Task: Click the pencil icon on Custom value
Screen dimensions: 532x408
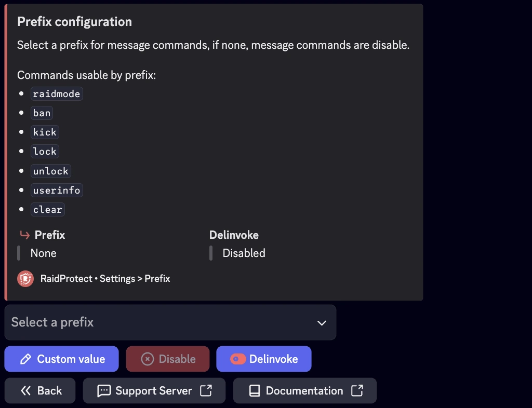Action: coord(25,359)
